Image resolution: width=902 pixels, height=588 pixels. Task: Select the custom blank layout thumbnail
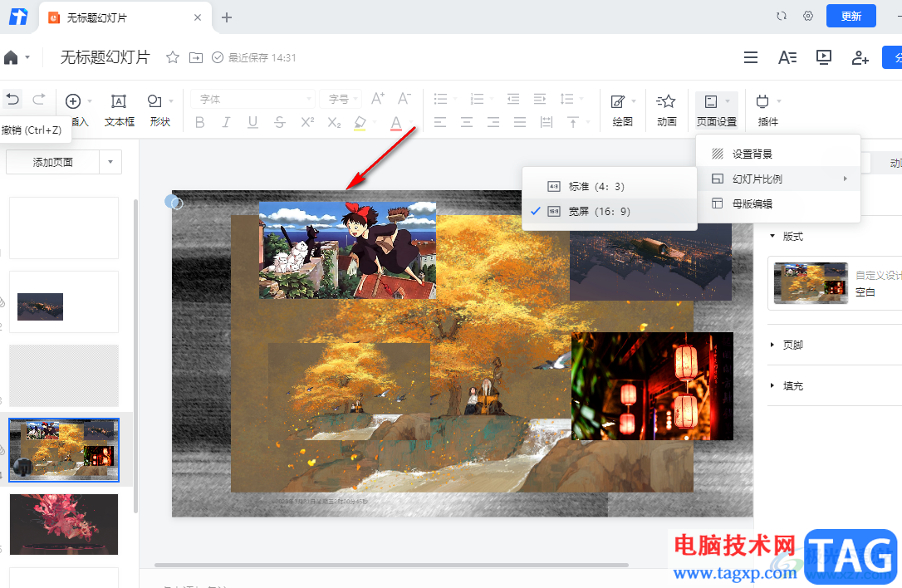click(x=811, y=282)
